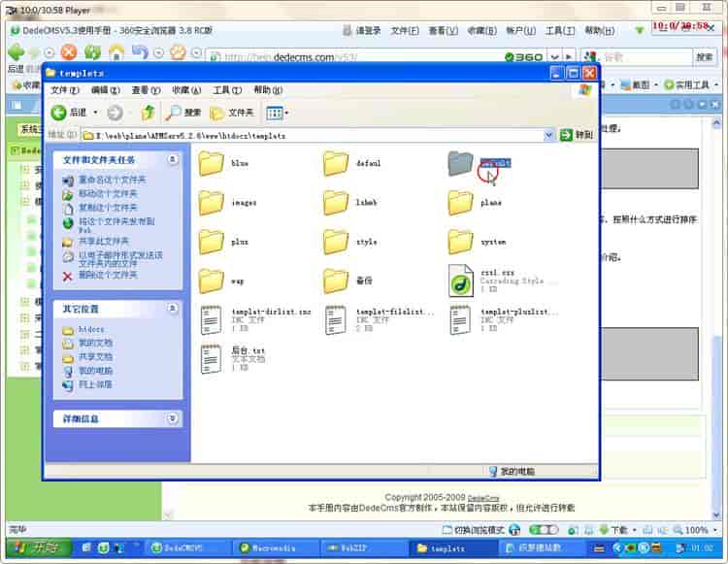Go back in the templets Explorer window

68,113
